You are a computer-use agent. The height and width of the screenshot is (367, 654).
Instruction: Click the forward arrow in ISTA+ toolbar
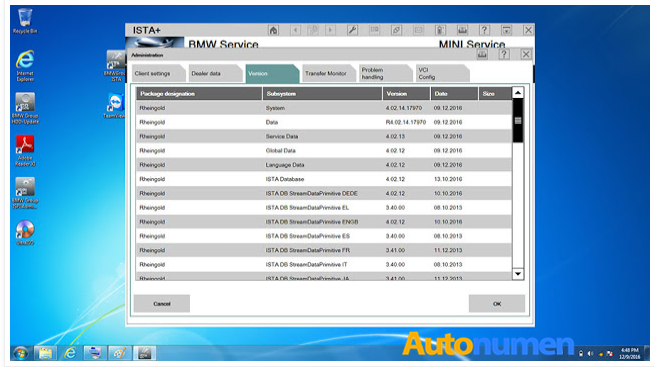[x=330, y=30]
